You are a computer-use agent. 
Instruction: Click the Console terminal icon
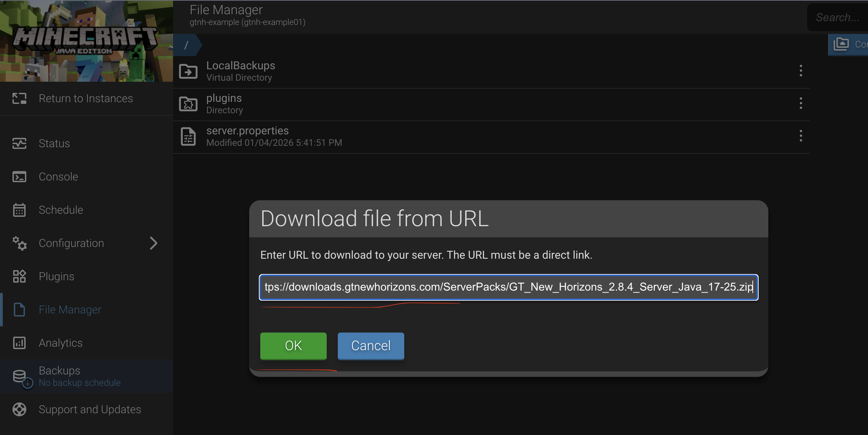19,177
